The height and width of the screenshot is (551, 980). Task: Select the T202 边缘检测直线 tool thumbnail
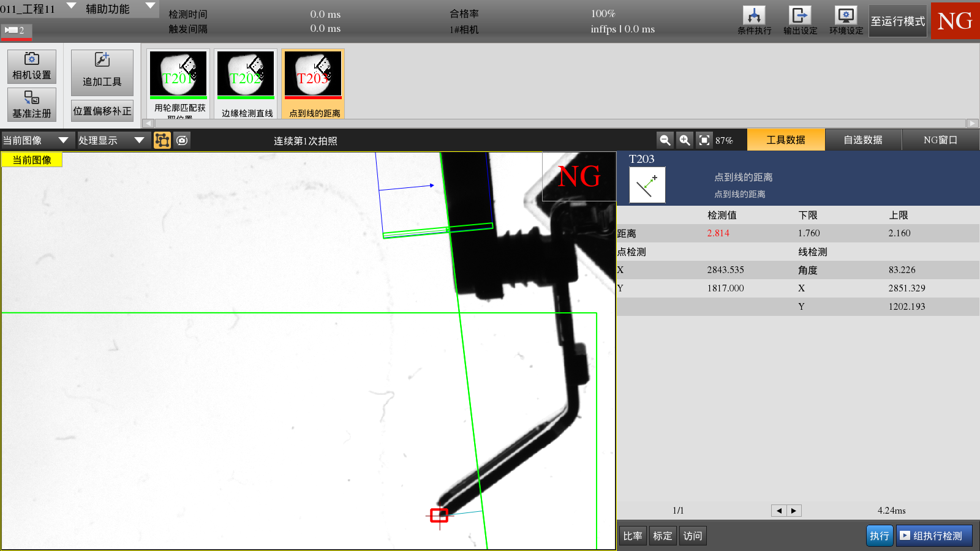(x=246, y=84)
